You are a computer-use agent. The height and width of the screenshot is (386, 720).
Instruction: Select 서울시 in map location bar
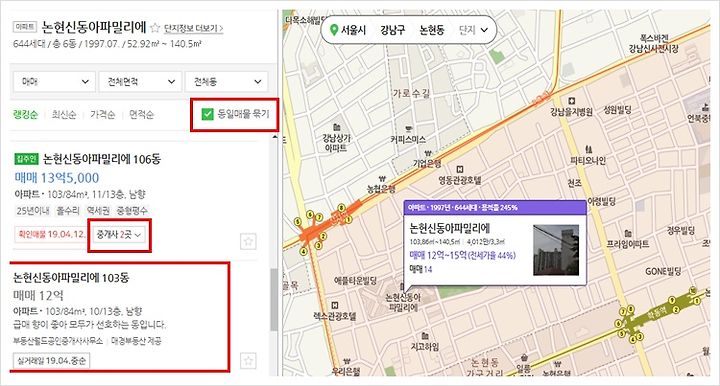tap(353, 30)
